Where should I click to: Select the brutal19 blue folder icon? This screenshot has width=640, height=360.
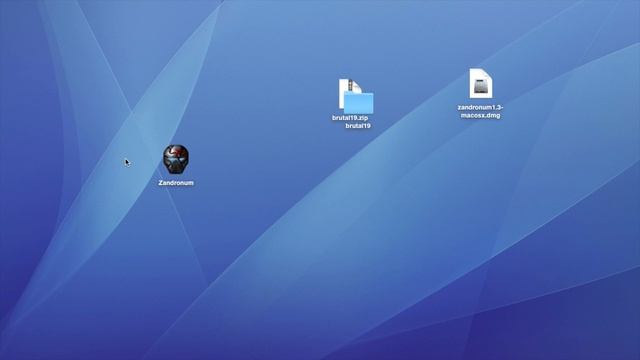pyautogui.click(x=358, y=103)
